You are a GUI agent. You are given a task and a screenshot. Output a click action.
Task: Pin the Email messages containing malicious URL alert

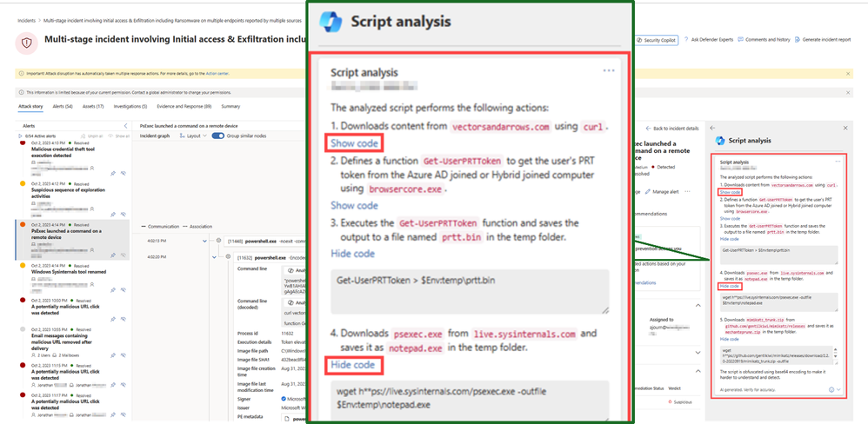coord(113,354)
